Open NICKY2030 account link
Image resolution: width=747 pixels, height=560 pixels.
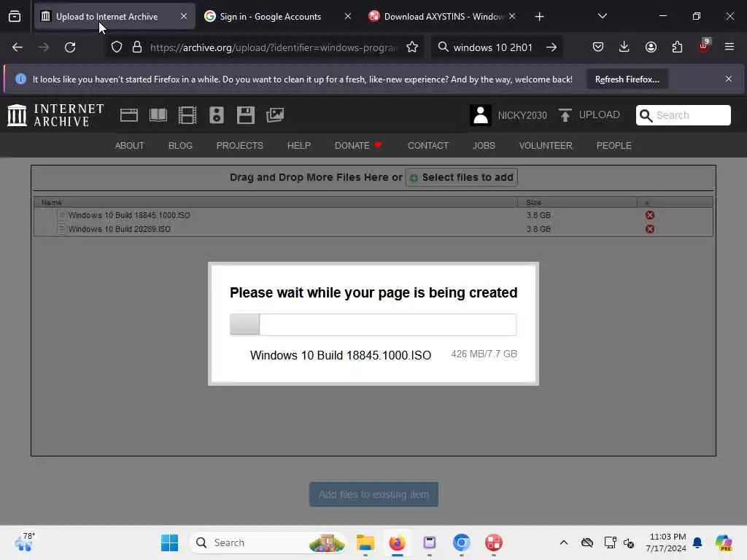pos(522,116)
